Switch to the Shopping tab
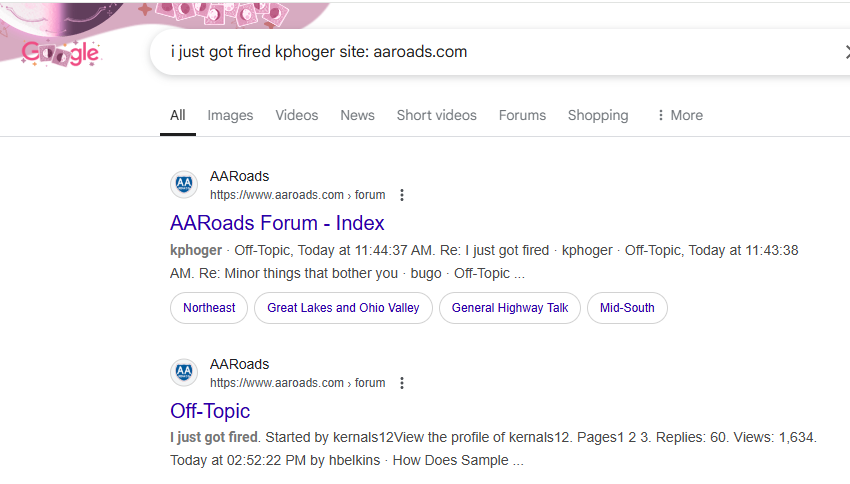850x484 pixels. pos(598,115)
